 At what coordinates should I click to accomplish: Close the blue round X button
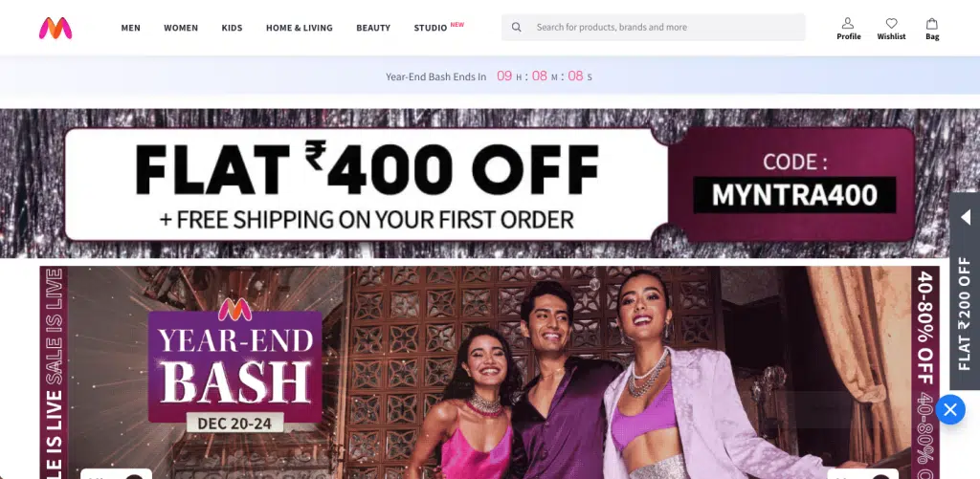point(950,409)
